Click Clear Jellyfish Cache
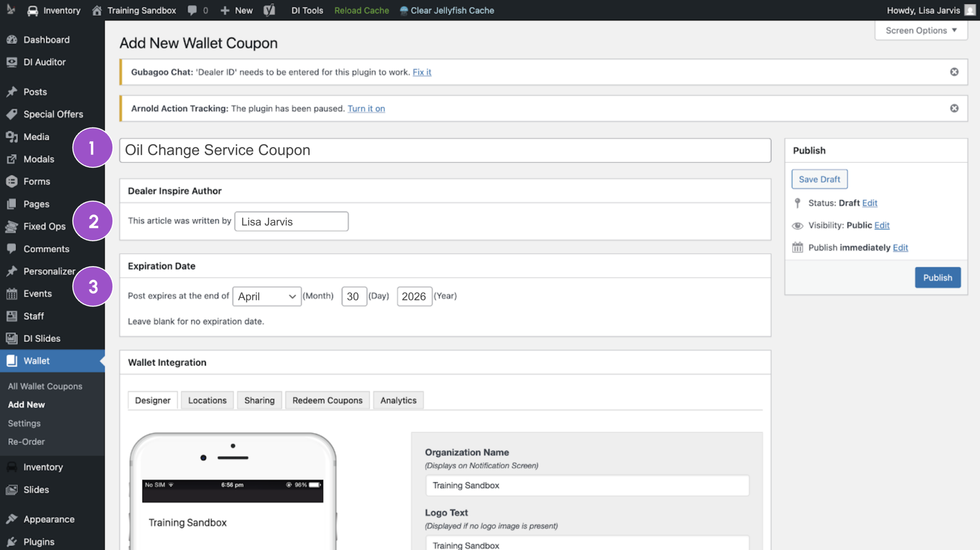Screen dimensions: 980x550 click(x=447, y=10)
